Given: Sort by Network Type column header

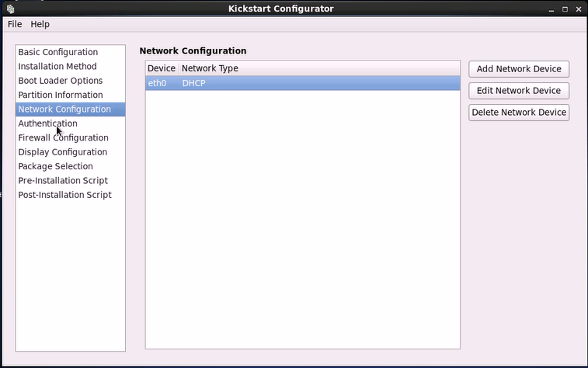Looking at the screenshot, I should pyautogui.click(x=319, y=68).
